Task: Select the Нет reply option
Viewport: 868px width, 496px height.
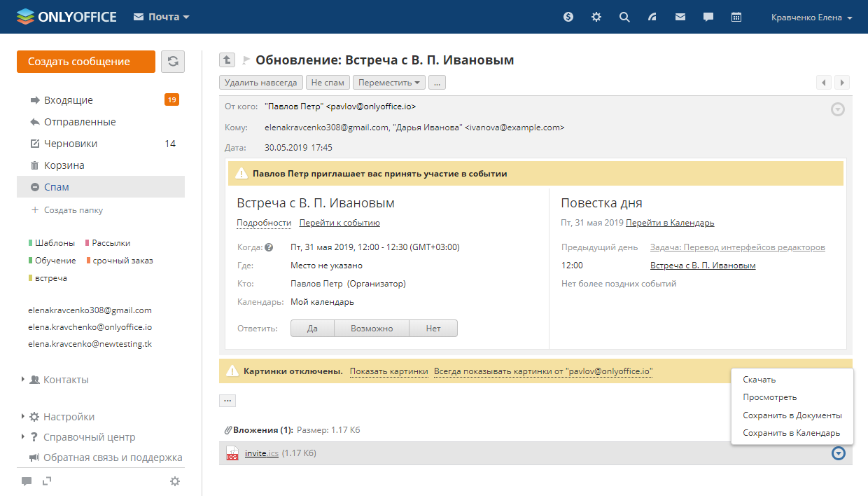Action: 433,329
